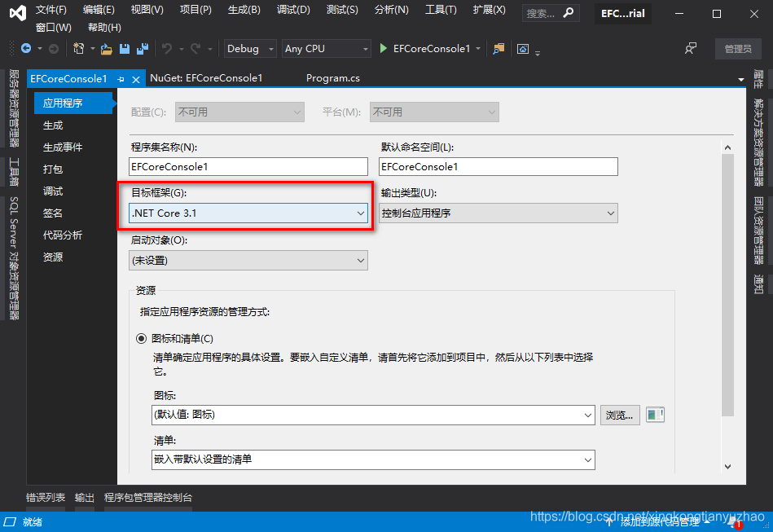Click the 管理员 button
773x532 pixels.
coord(737,49)
